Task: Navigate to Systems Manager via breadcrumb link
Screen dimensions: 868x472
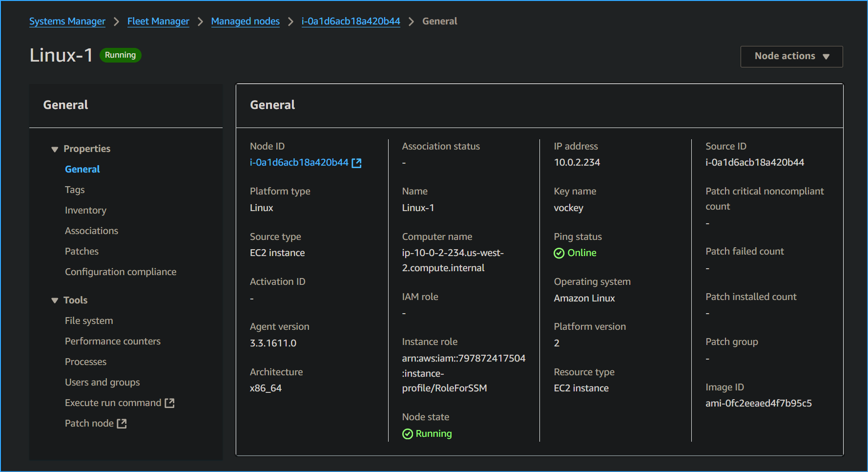Action: coord(67,21)
